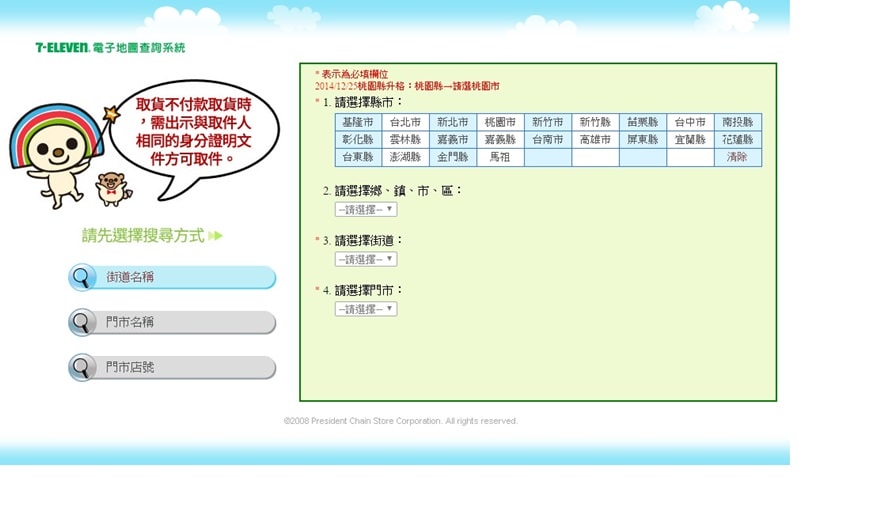Click magnifier icon beside 門市店號
Image resolution: width=880 pixels, height=529 pixels.
click(83, 367)
